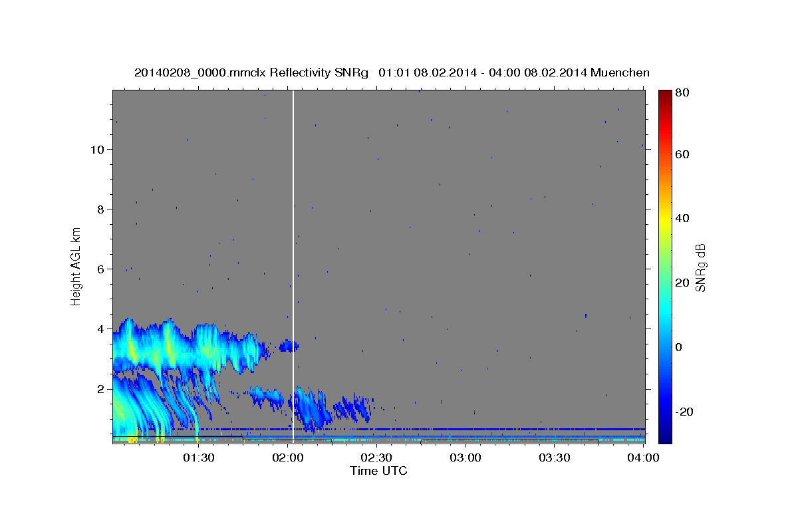Screen dimensions: 798x532
Task: Click the 'Time UTC' axis label
Action: pyautogui.click(x=378, y=471)
